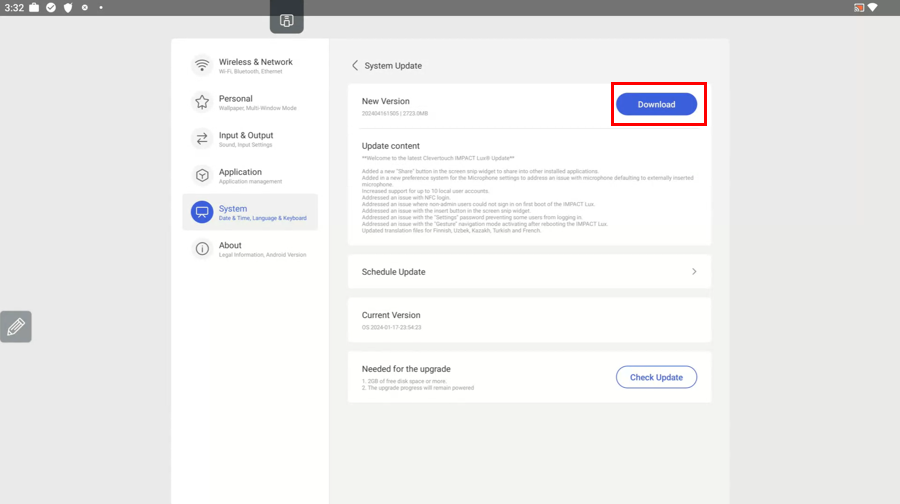Click the About info icon

202,249
